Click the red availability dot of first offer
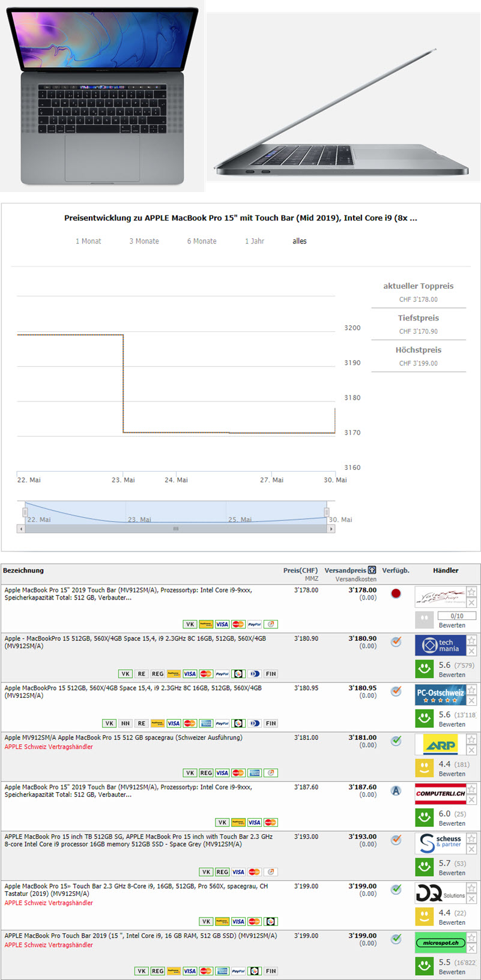Image resolution: width=481 pixels, height=980 pixels. pos(396,594)
